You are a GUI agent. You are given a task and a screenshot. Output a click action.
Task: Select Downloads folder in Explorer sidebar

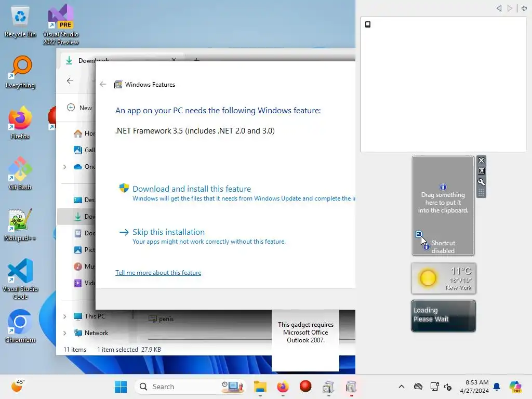[x=76, y=217]
